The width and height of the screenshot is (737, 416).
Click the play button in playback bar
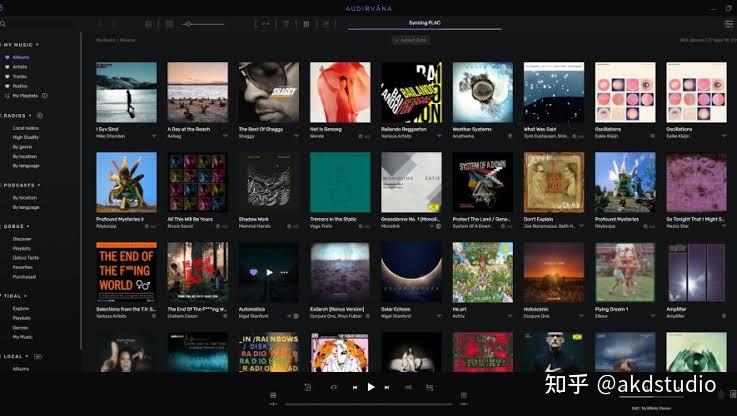[x=371, y=387]
